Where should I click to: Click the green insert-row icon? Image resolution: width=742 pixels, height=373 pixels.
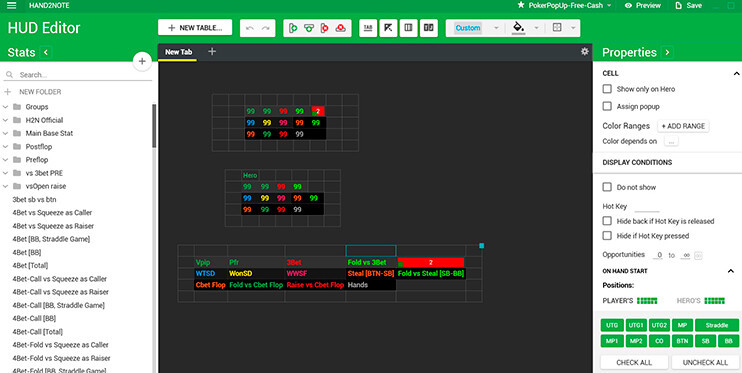(x=309, y=28)
